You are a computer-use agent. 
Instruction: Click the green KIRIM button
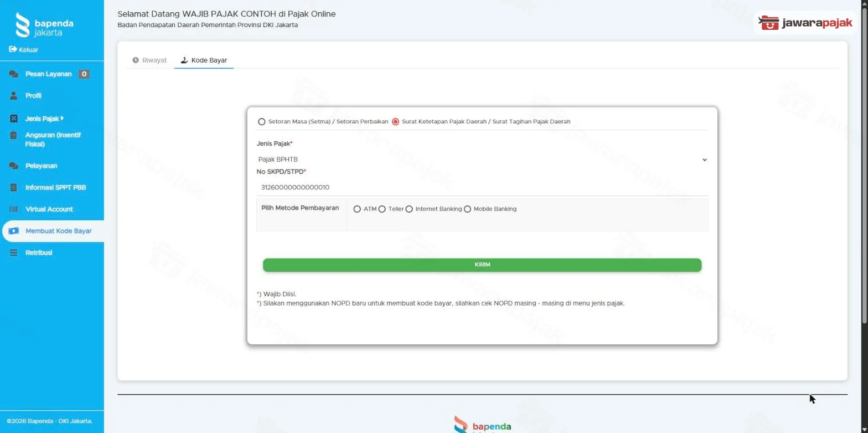482,265
